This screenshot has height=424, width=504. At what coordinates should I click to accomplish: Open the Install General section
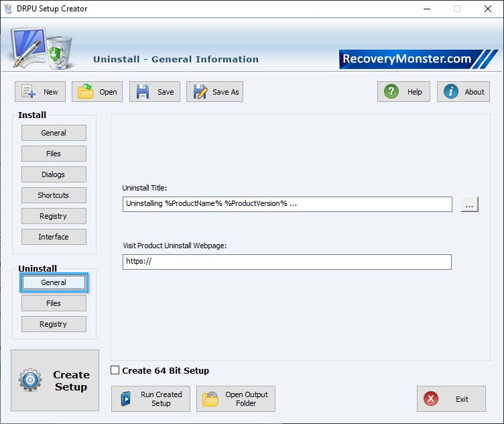click(x=54, y=133)
